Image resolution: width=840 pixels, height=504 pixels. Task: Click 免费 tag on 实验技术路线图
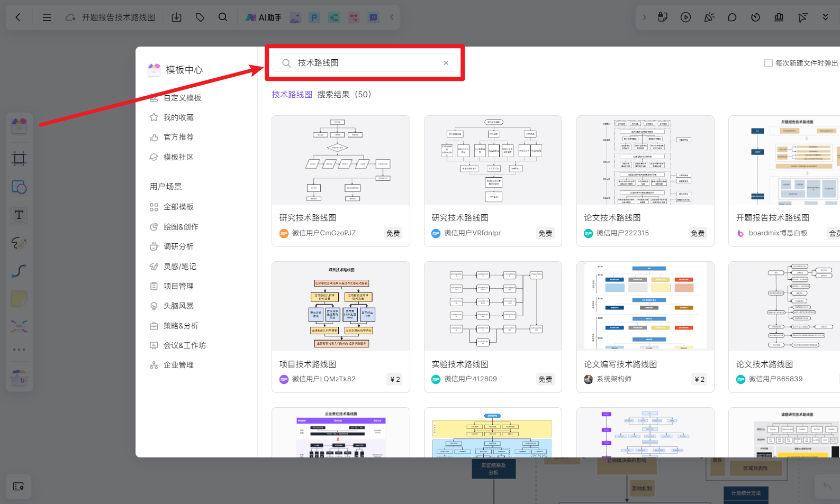pyautogui.click(x=545, y=379)
